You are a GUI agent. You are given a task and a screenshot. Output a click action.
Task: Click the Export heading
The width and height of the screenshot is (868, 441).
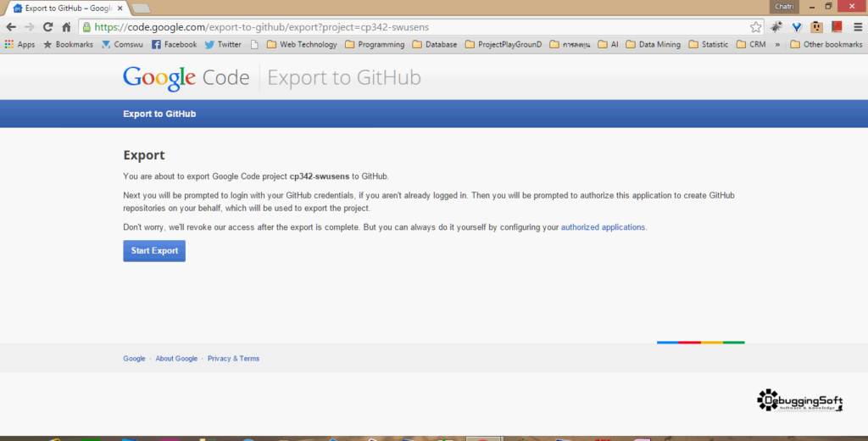click(144, 155)
